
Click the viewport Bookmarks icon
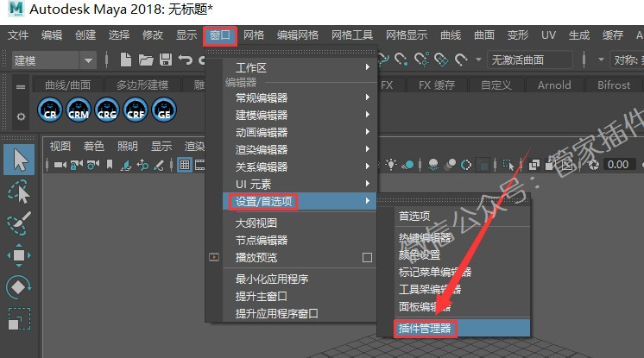(x=110, y=165)
